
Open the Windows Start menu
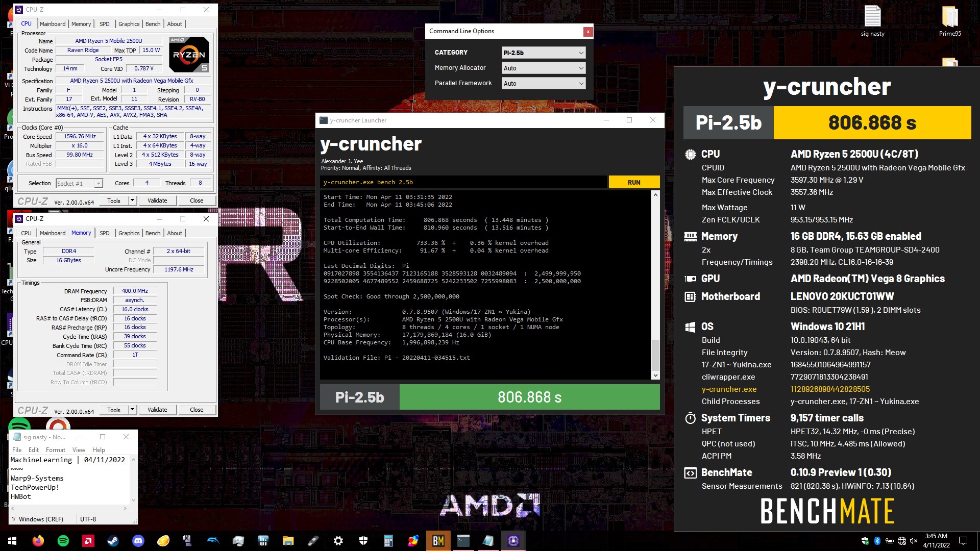pyautogui.click(x=12, y=541)
